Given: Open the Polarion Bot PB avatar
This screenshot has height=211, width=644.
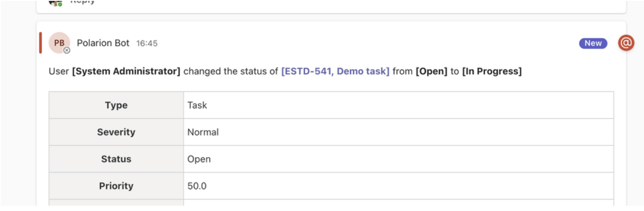Looking at the screenshot, I should pyautogui.click(x=59, y=43).
